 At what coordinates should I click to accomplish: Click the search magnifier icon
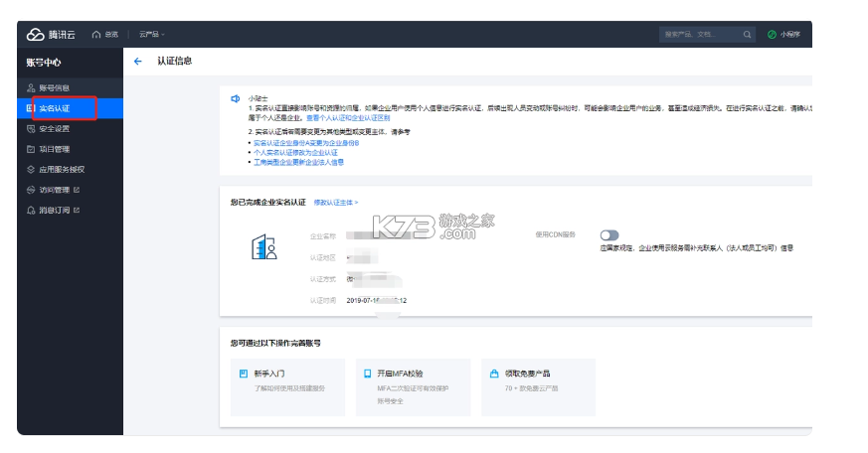pyautogui.click(x=747, y=35)
